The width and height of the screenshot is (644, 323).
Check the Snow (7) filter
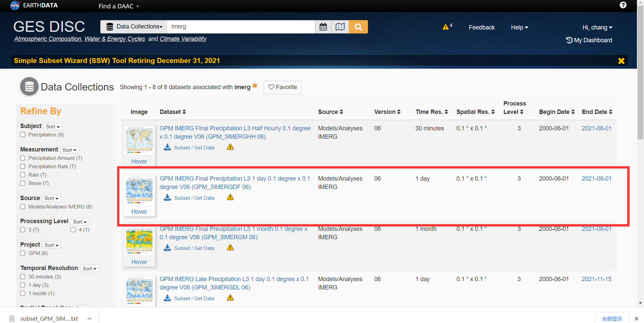pyautogui.click(x=23, y=183)
